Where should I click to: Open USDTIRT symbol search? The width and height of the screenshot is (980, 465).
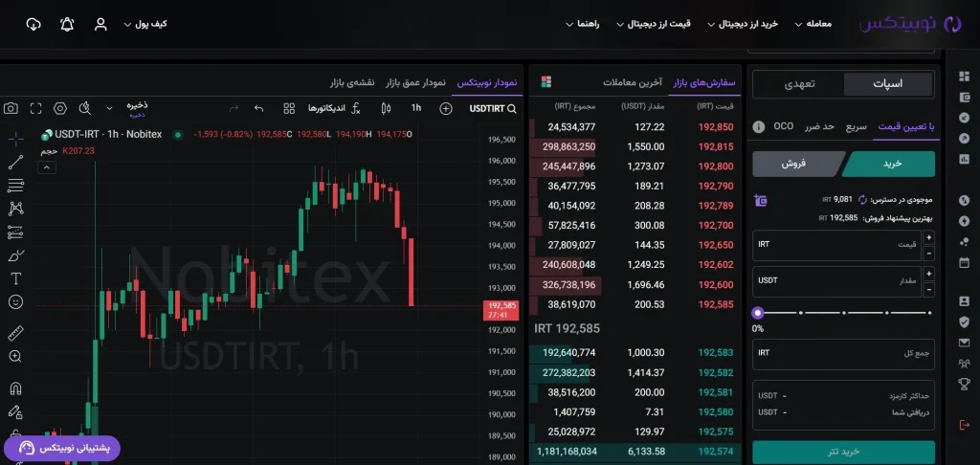[x=493, y=108]
